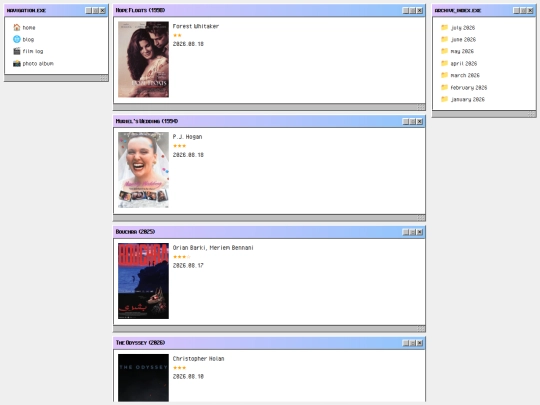Viewport: 540px width, 405px height.
Task: Click the january 2026 folder icon
Action: (x=444, y=99)
